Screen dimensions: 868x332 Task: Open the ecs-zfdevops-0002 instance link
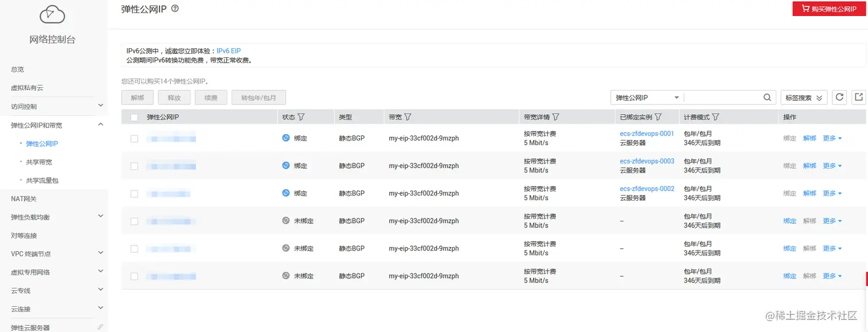tap(647, 189)
